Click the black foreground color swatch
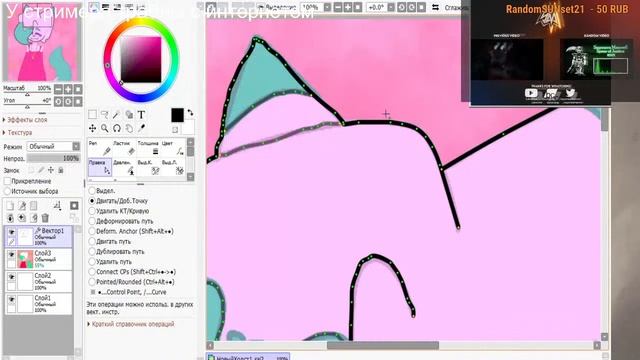640x360 pixels. (177, 116)
